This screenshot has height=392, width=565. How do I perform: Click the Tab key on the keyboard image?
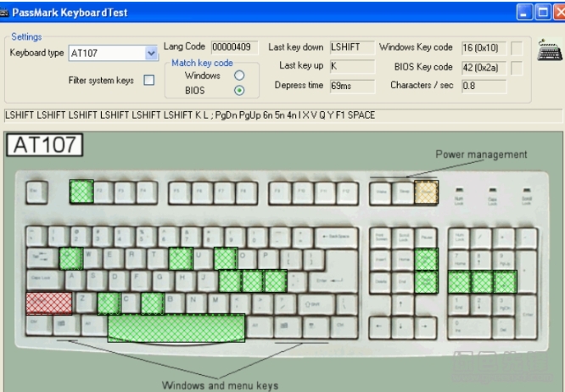pyautogui.click(x=42, y=258)
